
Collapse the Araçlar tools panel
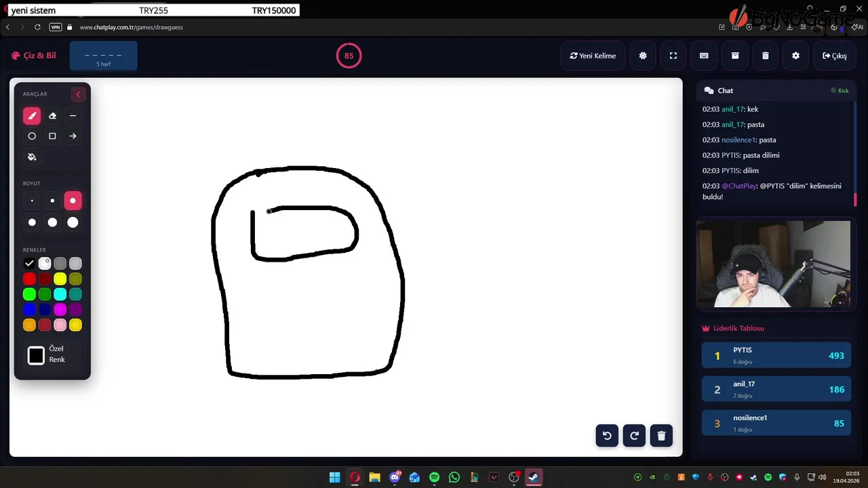pyautogui.click(x=78, y=94)
